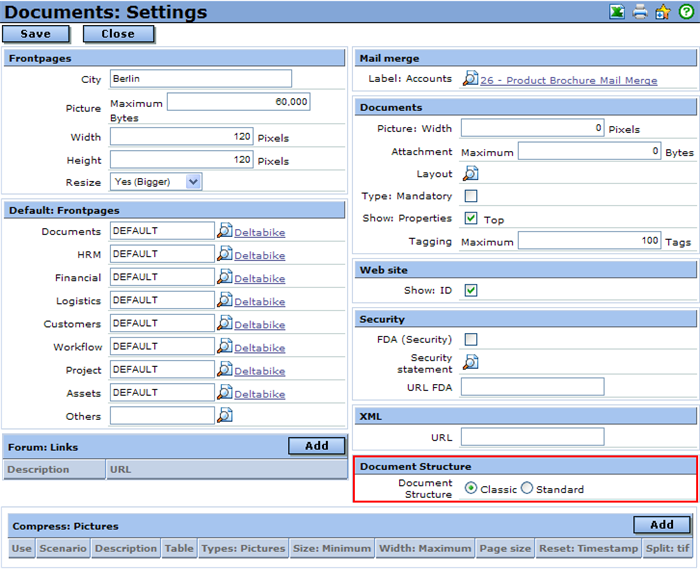Click the Attachment Maximum Bytes field
Viewport: 700px width, 569px height.
click(589, 151)
